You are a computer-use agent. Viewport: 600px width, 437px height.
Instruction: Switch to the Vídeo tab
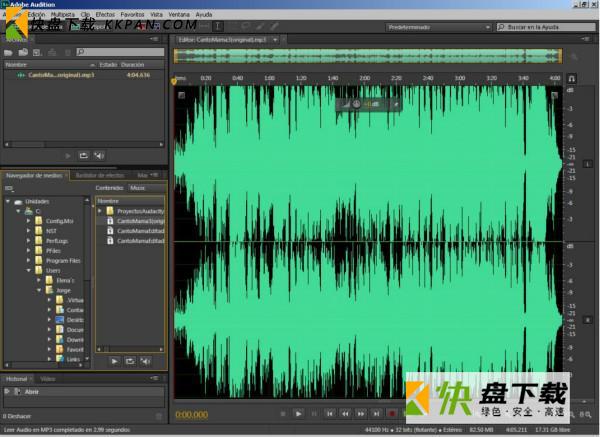click(x=48, y=379)
